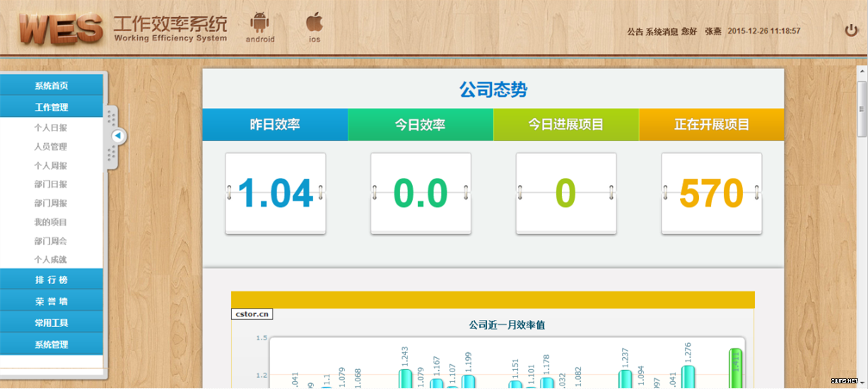868x389 pixels.
Task: Click the vertical scrollbar thumb
Action: 862,108
